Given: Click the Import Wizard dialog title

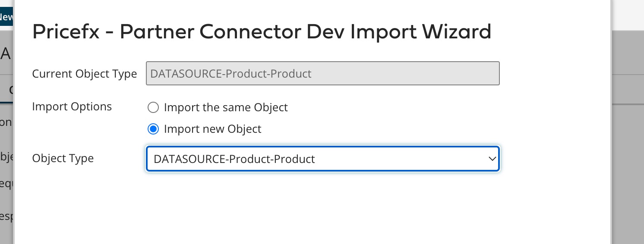Looking at the screenshot, I should coord(262,32).
